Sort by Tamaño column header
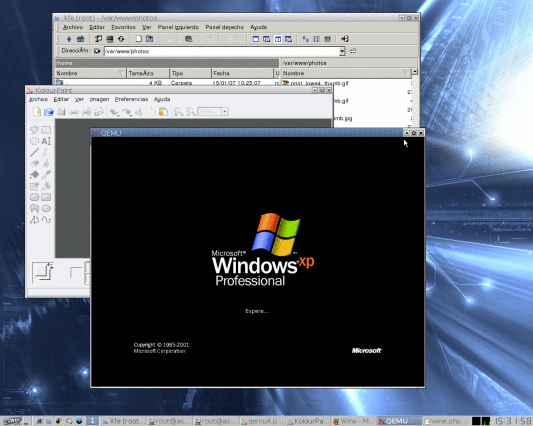The image size is (533, 426). (148, 73)
